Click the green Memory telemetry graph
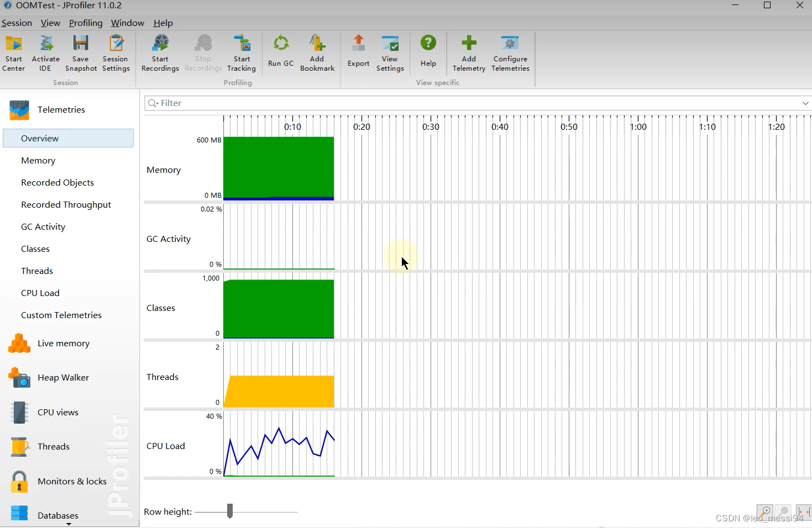The image size is (812, 528). 279,167
